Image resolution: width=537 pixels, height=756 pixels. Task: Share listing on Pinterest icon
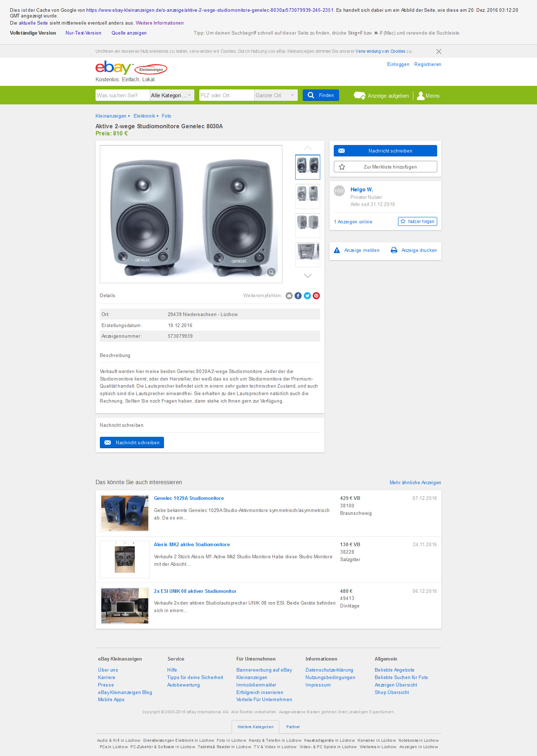click(x=316, y=296)
